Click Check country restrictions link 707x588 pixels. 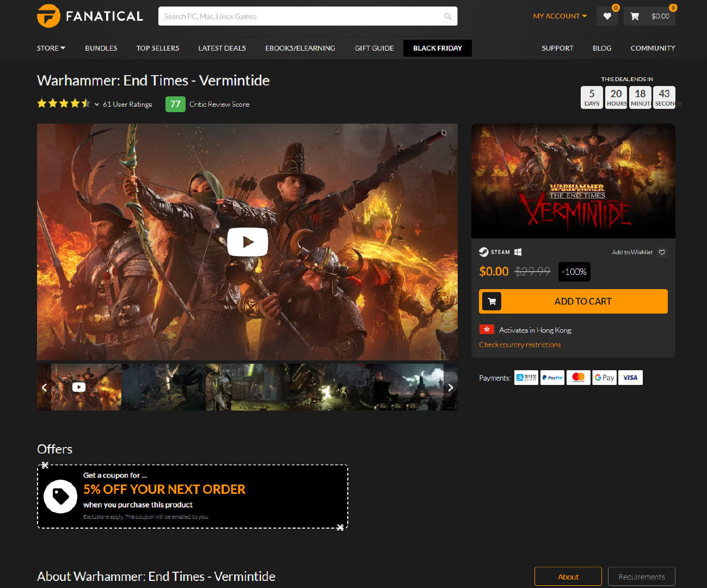click(x=520, y=345)
